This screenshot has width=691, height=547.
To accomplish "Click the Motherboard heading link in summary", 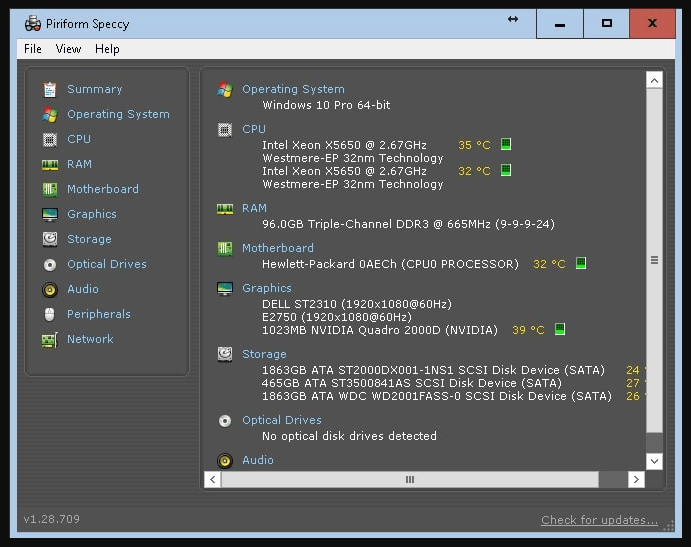I will point(278,248).
